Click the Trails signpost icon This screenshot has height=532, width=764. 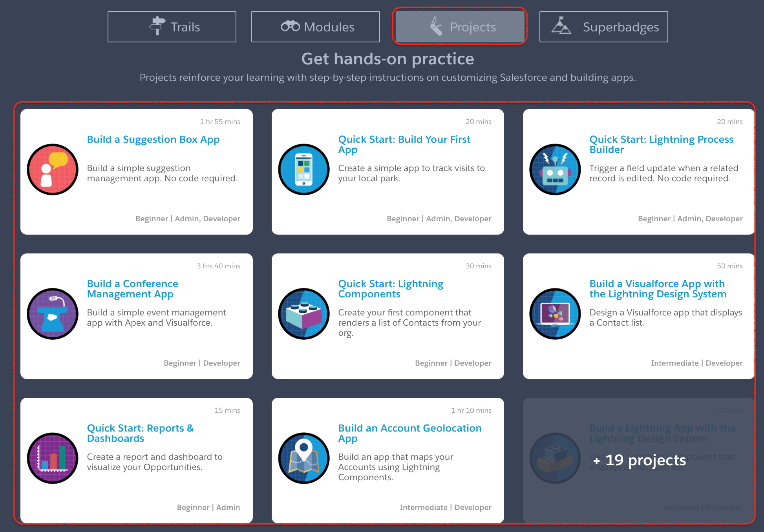(157, 26)
